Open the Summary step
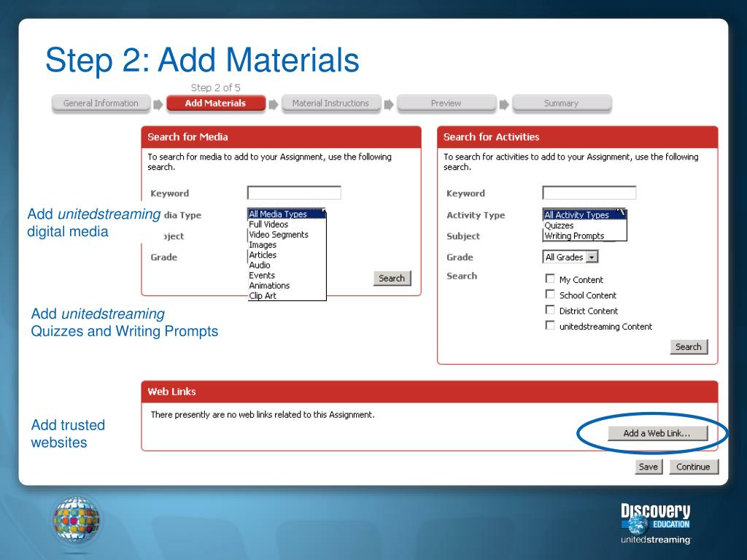This screenshot has width=747, height=560. coord(561,104)
